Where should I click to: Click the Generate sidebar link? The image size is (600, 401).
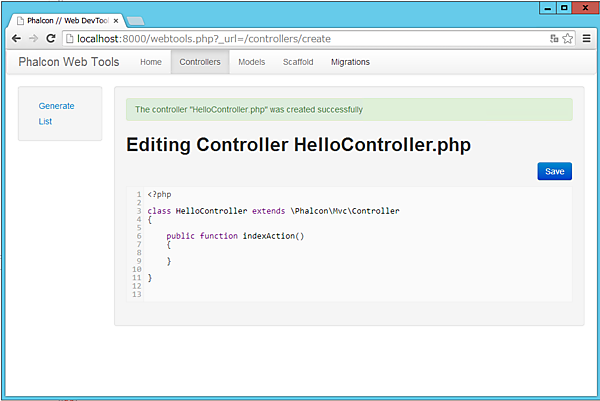(x=56, y=106)
